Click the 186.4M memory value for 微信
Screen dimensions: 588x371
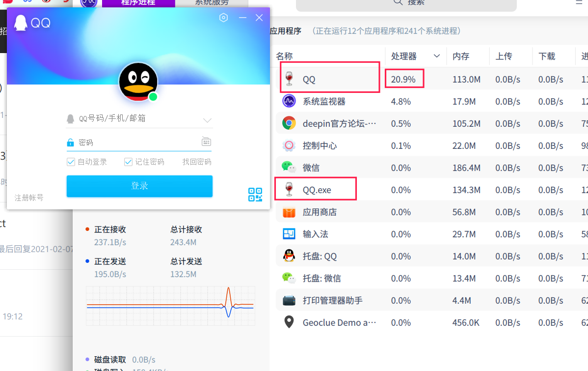[x=466, y=168]
